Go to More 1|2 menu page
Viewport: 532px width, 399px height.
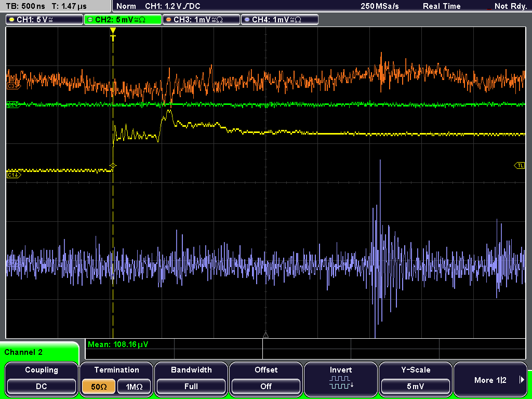point(490,380)
